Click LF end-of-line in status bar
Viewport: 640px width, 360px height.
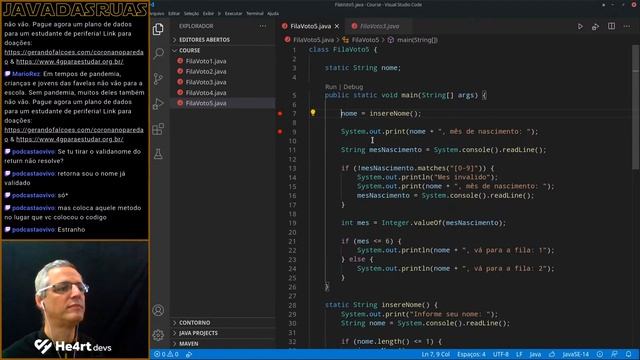click(x=519, y=354)
